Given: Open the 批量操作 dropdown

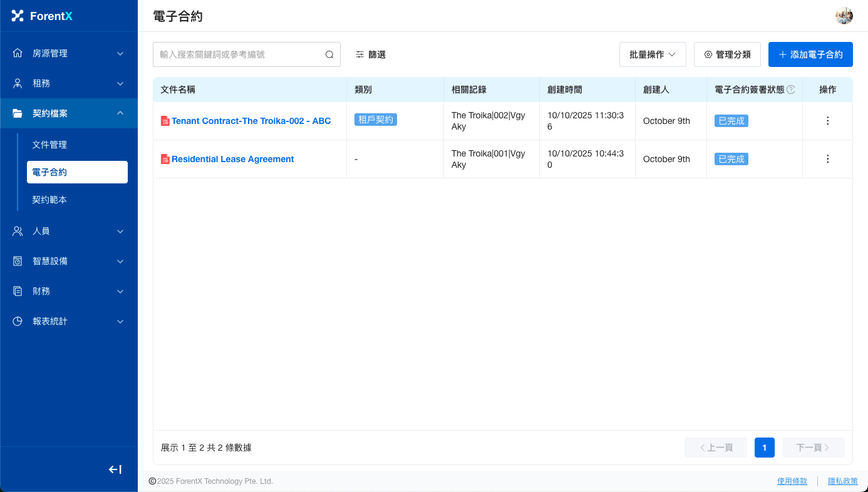Looking at the screenshot, I should pyautogui.click(x=653, y=54).
